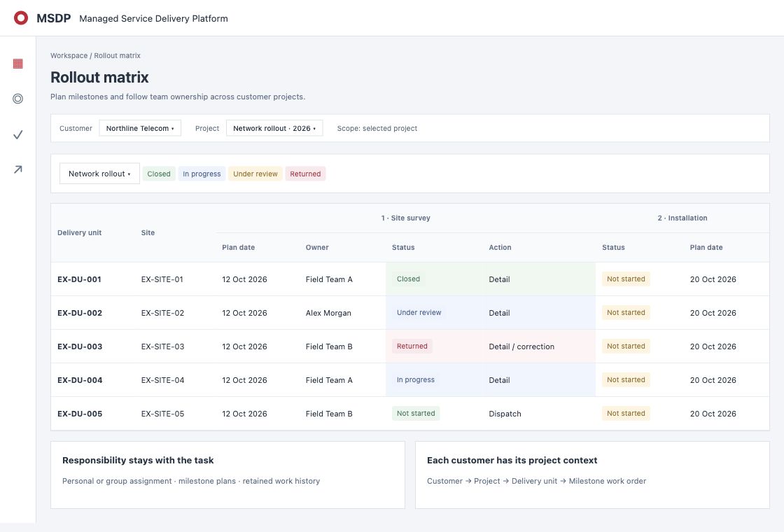
Task: Click the Action column header
Action: 500,247
